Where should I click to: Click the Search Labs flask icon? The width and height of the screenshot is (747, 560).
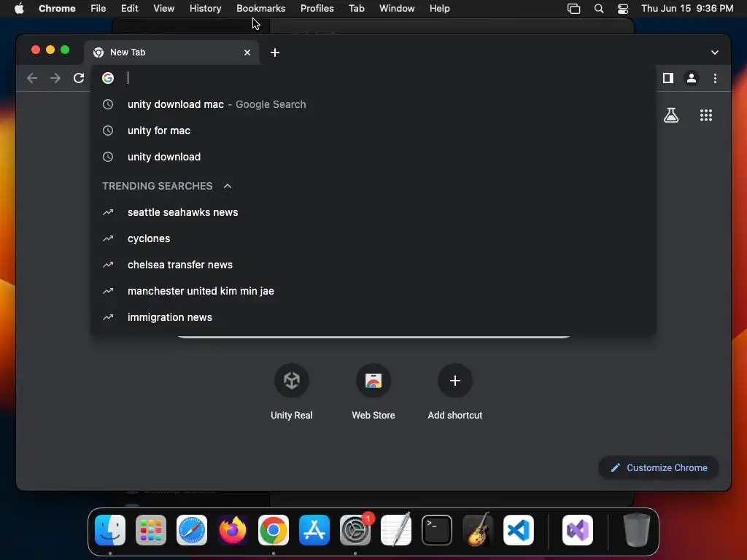tap(671, 114)
